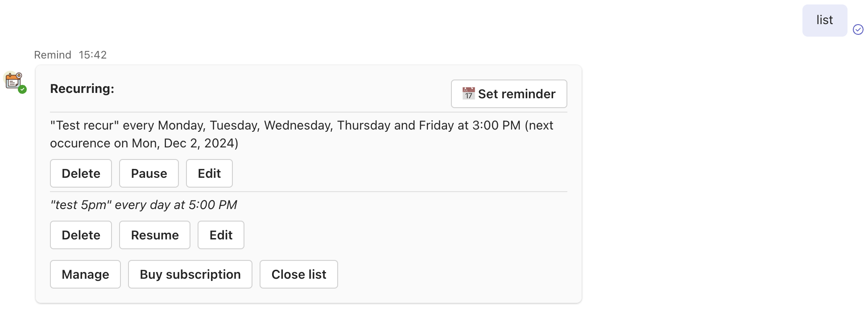Edit the test 5pm reminder
868x310 pixels.
(x=221, y=235)
